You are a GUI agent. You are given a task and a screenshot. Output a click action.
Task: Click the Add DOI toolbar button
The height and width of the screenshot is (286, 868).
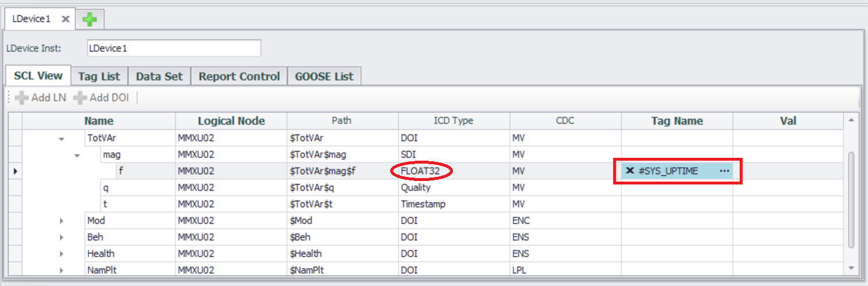point(101,97)
